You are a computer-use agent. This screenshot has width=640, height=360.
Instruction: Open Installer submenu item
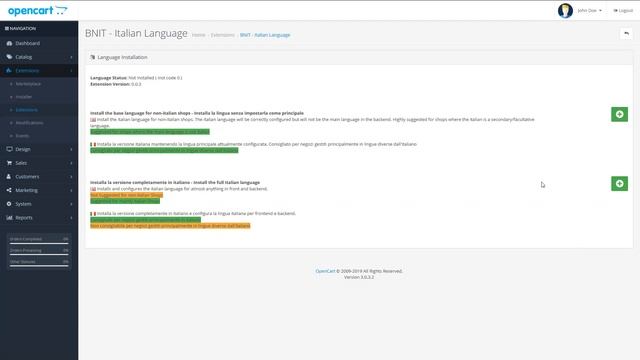(x=24, y=97)
